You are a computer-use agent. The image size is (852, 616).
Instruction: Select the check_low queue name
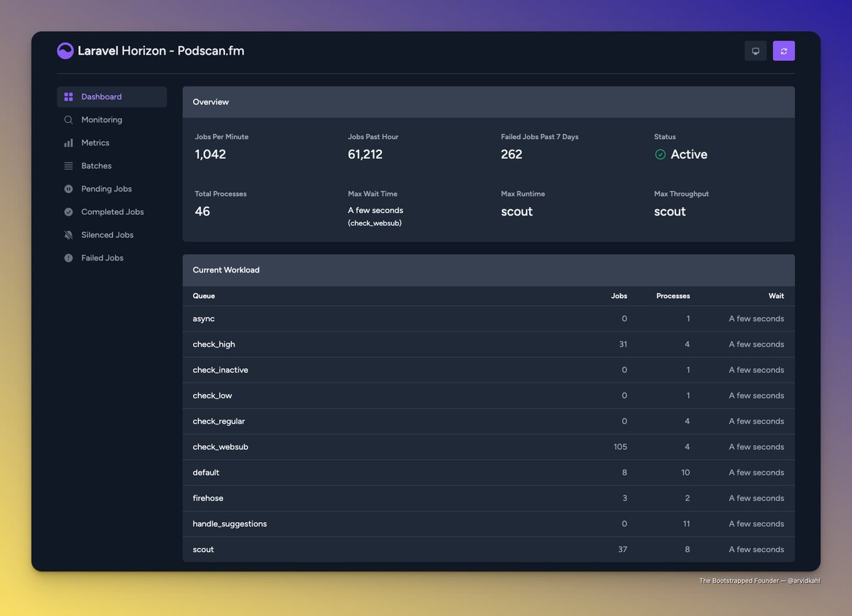click(212, 395)
